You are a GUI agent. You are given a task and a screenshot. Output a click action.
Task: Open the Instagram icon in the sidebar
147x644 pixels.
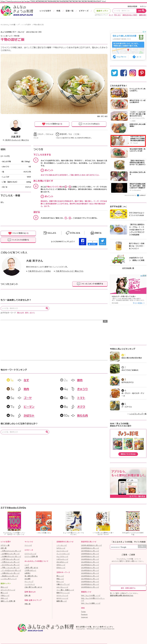pyautogui.click(x=133, y=73)
